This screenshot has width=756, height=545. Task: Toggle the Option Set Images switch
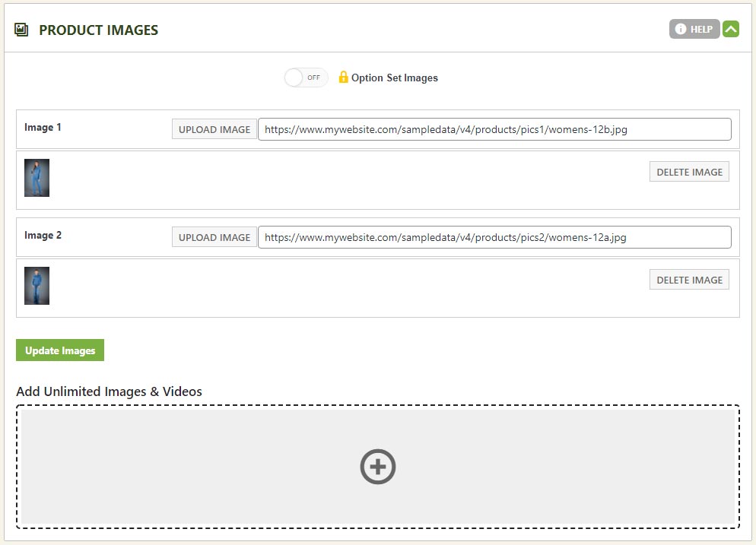[x=306, y=78]
